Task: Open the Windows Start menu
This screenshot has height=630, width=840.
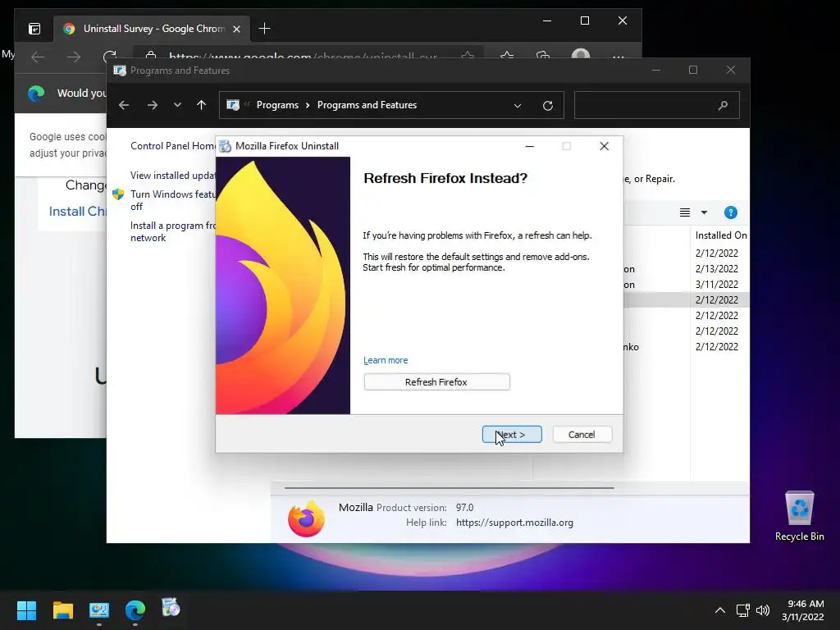Action: click(x=27, y=610)
